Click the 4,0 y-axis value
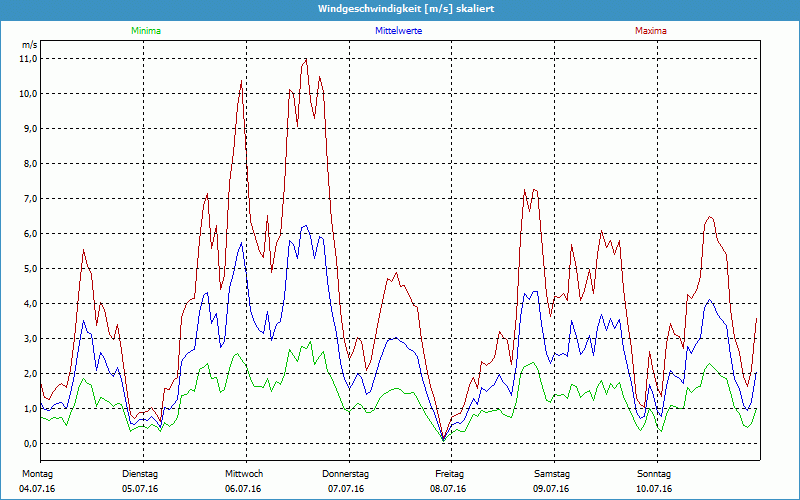The height and width of the screenshot is (500, 800). [31, 304]
